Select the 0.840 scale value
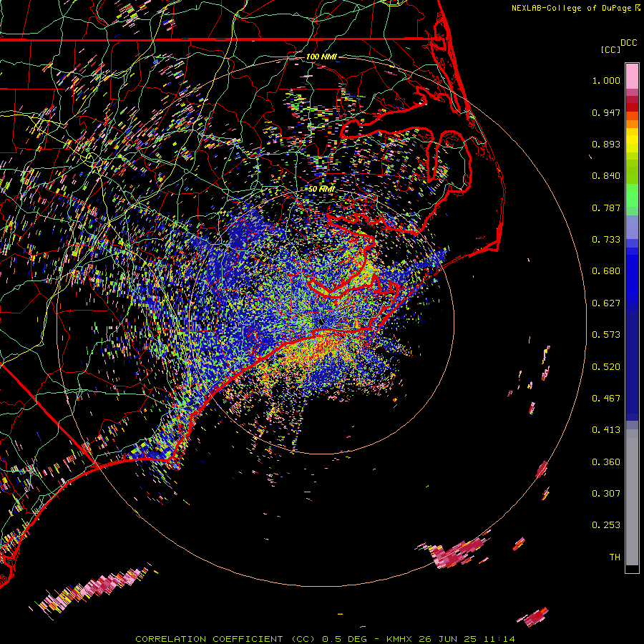The height and width of the screenshot is (644, 644). tap(606, 176)
